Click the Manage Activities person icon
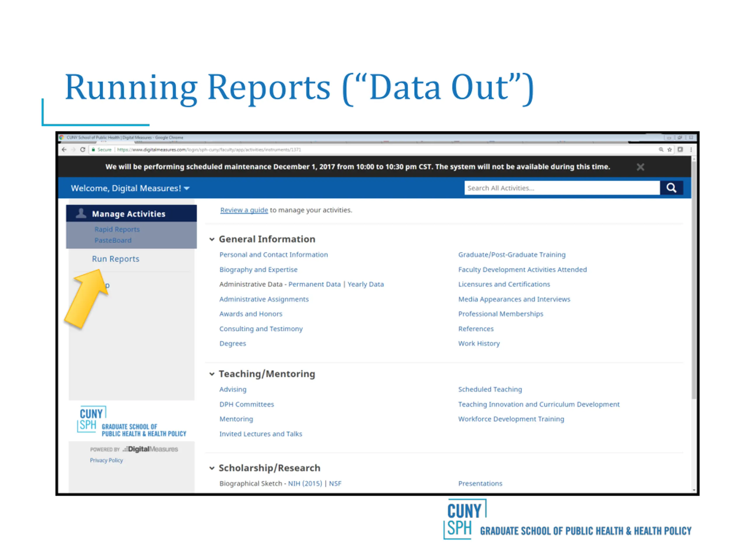Image resolution: width=747 pixels, height=560 pixels. [x=81, y=213]
